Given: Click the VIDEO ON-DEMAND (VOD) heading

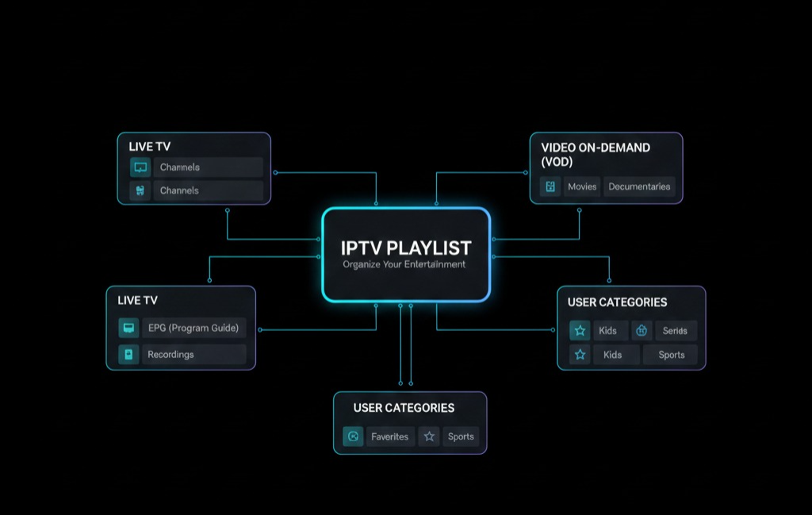Looking at the screenshot, I should pyautogui.click(x=596, y=155).
